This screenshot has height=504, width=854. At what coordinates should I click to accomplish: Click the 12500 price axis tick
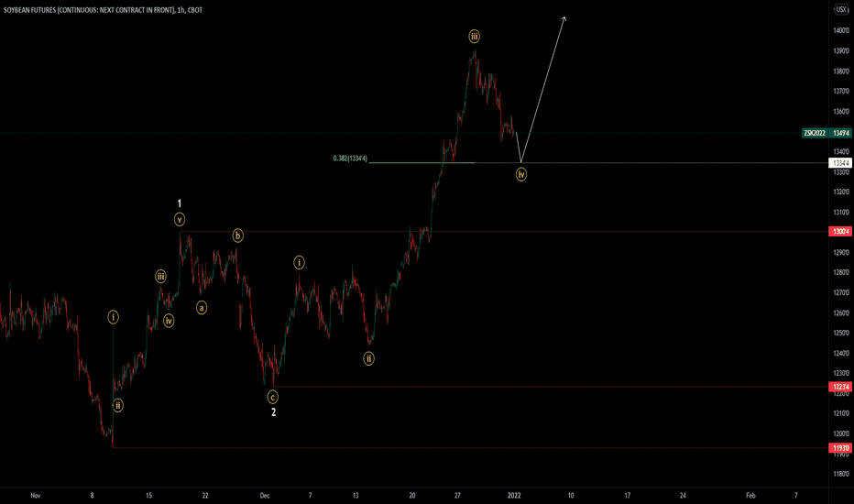(841, 333)
